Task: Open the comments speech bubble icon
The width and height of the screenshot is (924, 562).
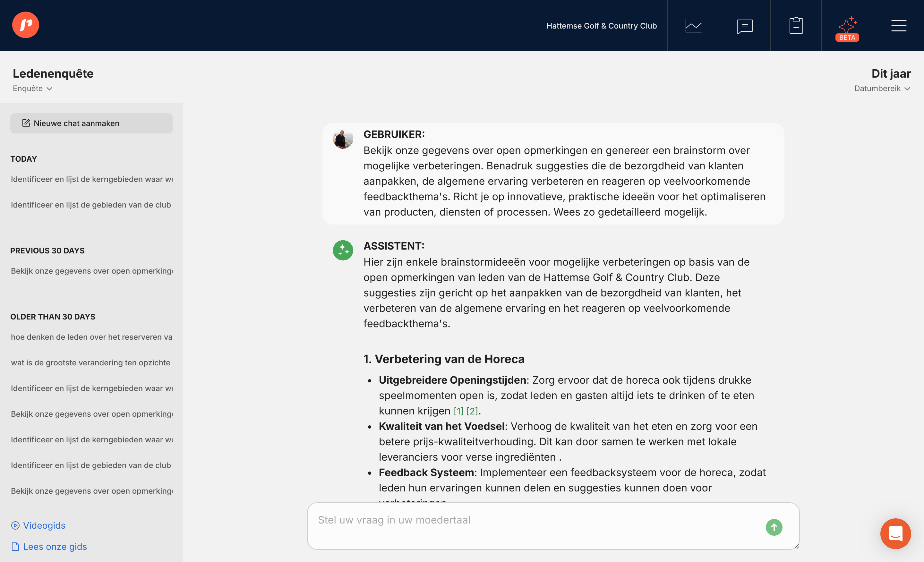Action: coord(744,25)
